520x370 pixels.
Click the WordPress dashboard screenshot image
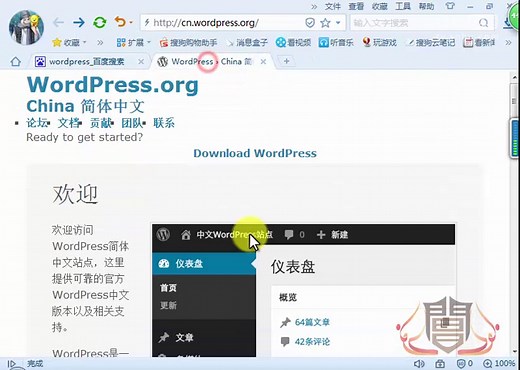[303, 290]
